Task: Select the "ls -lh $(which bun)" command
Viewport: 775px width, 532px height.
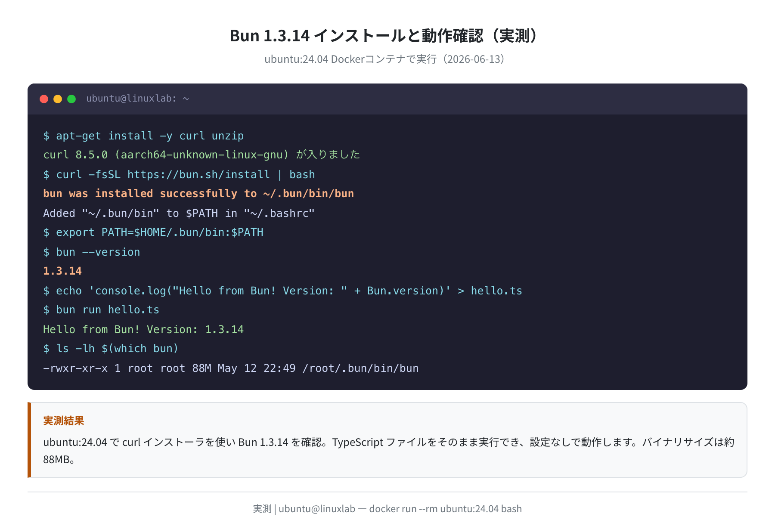Action: (111, 349)
